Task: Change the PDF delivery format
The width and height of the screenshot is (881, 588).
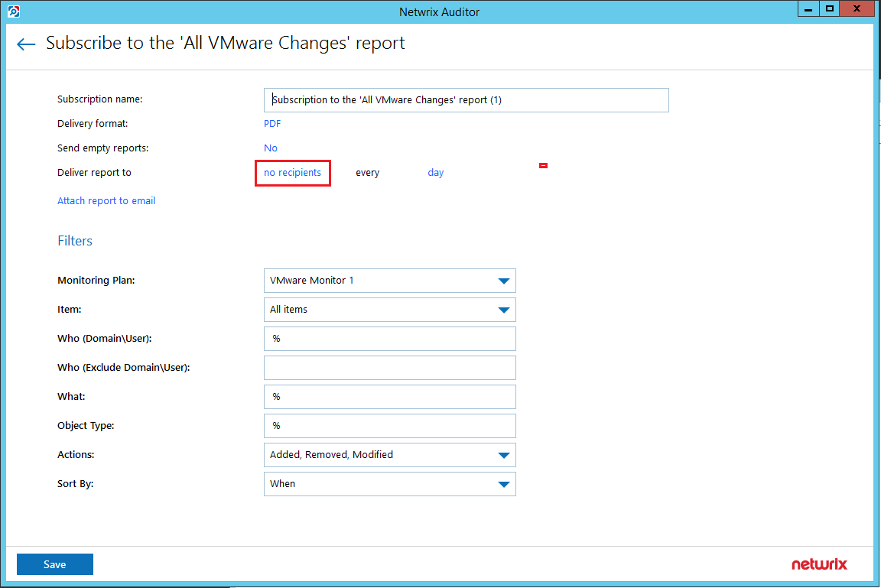Action: click(x=272, y=124)
